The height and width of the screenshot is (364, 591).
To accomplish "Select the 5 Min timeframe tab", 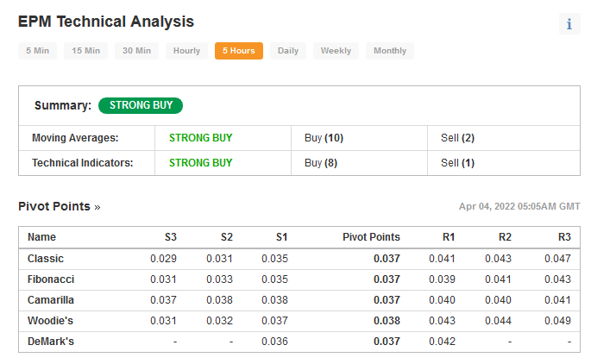I will click(37, 51).
